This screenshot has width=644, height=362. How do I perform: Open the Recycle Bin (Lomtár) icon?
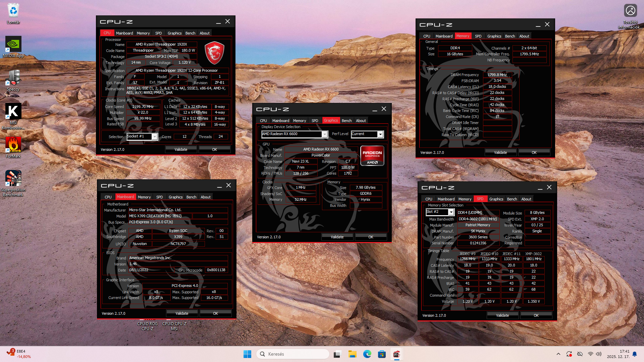pos(13,11)
